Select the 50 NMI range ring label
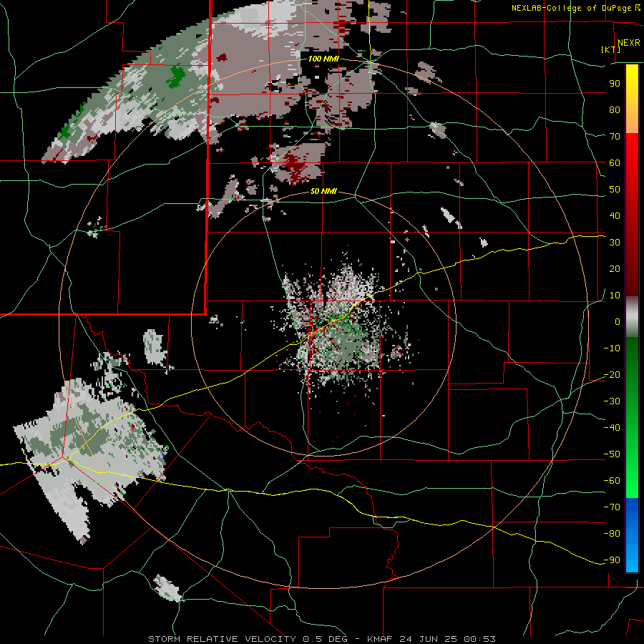This screenshot has height=644, width=644. pos(323,191)
